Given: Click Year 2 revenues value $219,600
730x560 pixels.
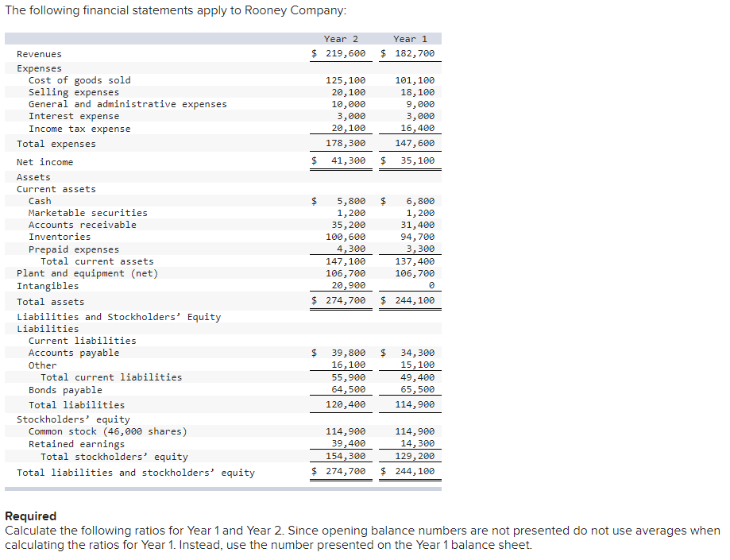Looking at the screenshot, I should (x=338, y=53).
